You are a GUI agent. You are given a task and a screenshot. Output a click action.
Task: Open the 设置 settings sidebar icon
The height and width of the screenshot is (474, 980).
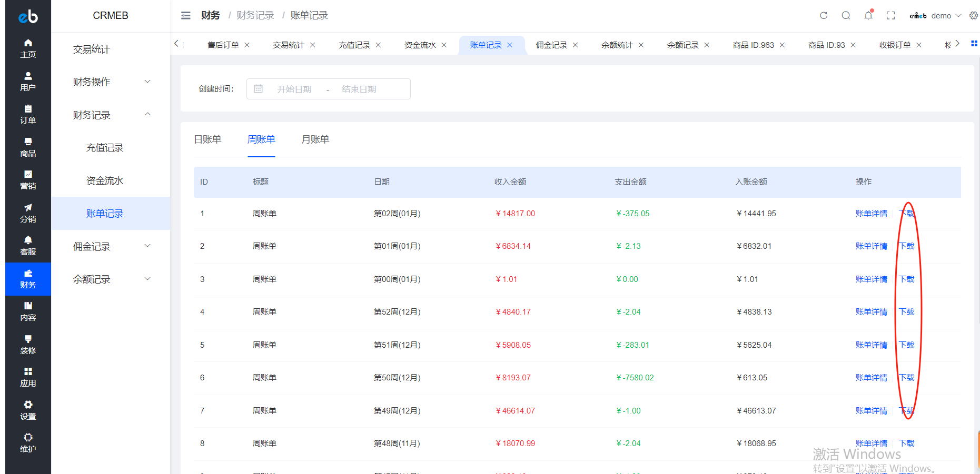tap(28, 410)
